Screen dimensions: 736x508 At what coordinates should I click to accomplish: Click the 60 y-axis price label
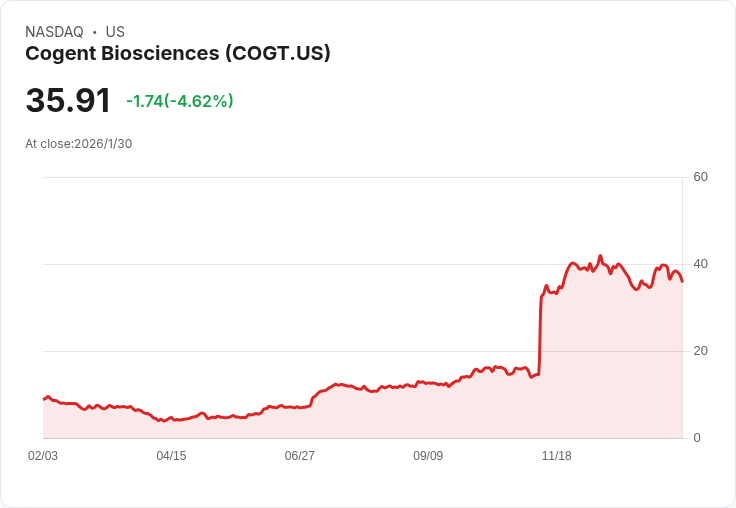[x=701, y=178]
